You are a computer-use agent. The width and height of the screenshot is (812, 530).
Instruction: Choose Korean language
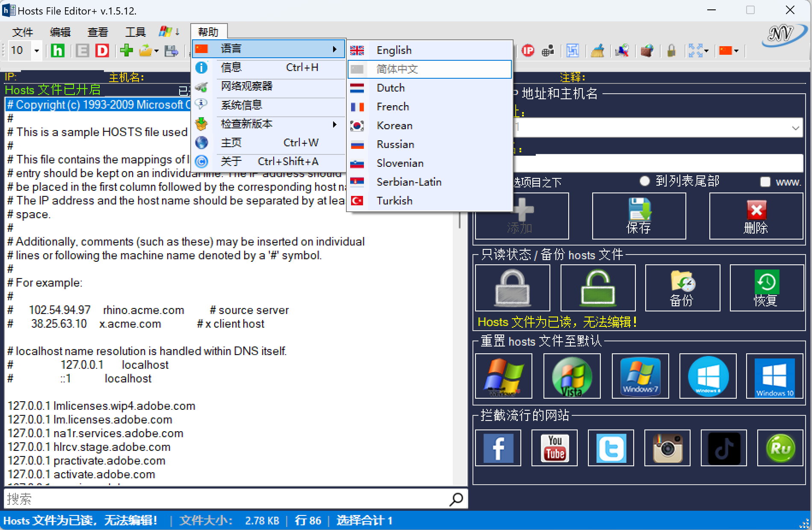point(429,126)
